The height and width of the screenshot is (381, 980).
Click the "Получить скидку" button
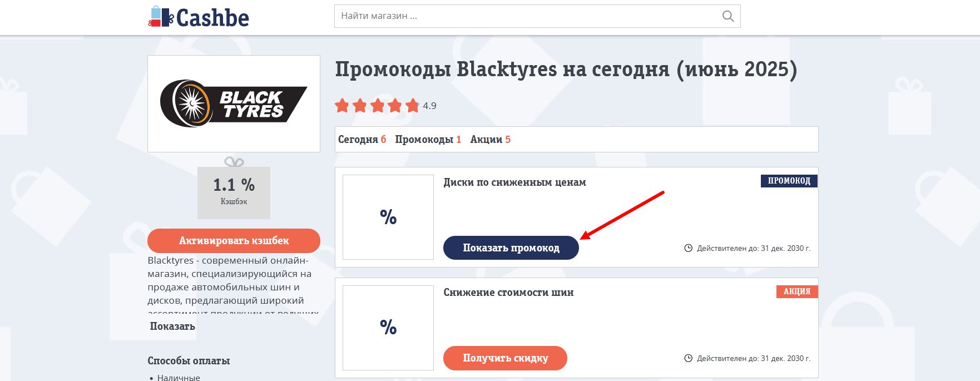(505, 358)
